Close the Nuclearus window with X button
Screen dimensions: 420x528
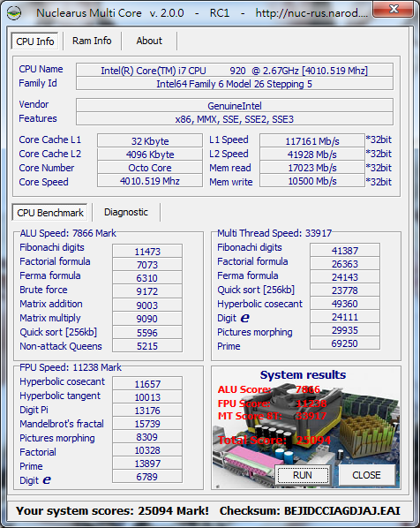coord(393,9)
